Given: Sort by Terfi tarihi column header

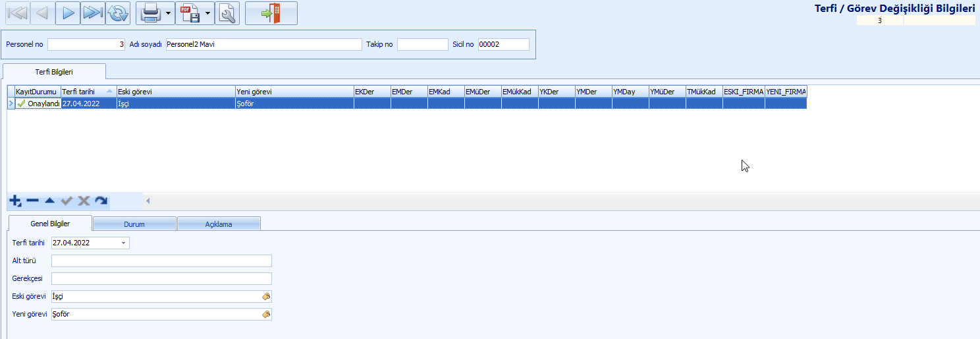Looking at the screenshot, I should pyautogui.click(x=88, y=92).
